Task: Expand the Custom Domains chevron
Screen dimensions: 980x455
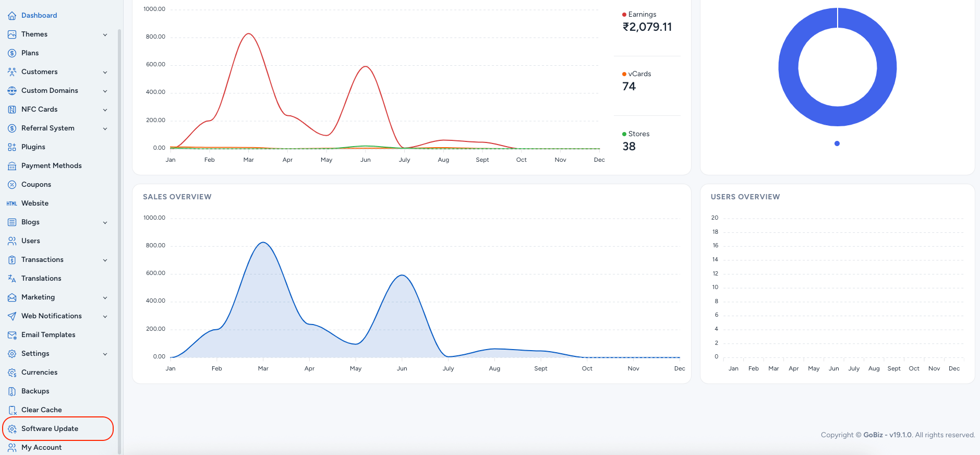Action: pyautogui.click(x=105, y=91)
